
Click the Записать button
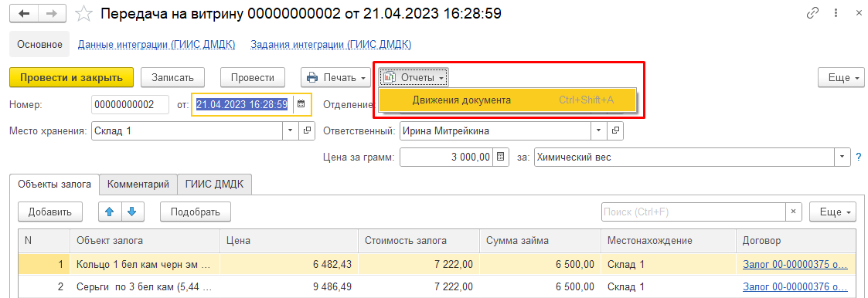pos(172,77)
